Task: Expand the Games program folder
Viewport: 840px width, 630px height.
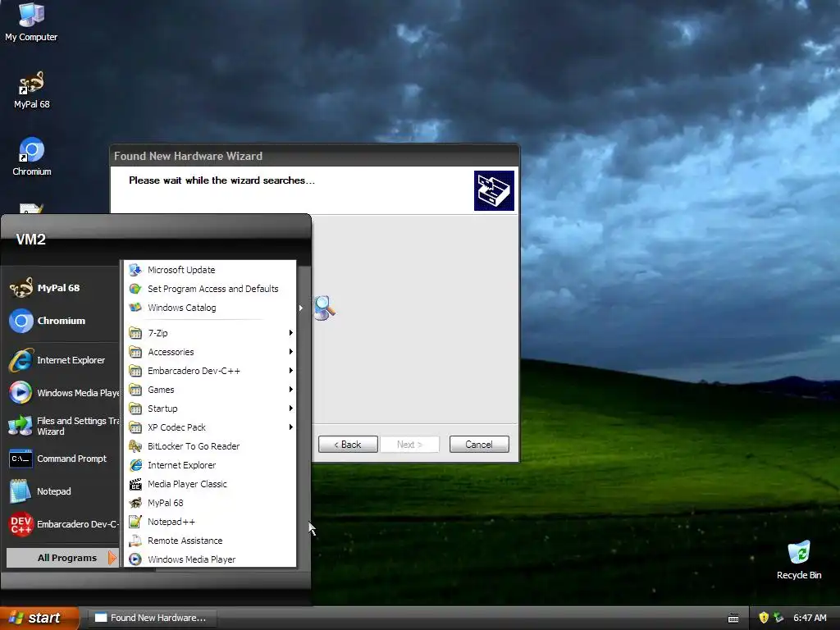Action: (x=210, y=390)
